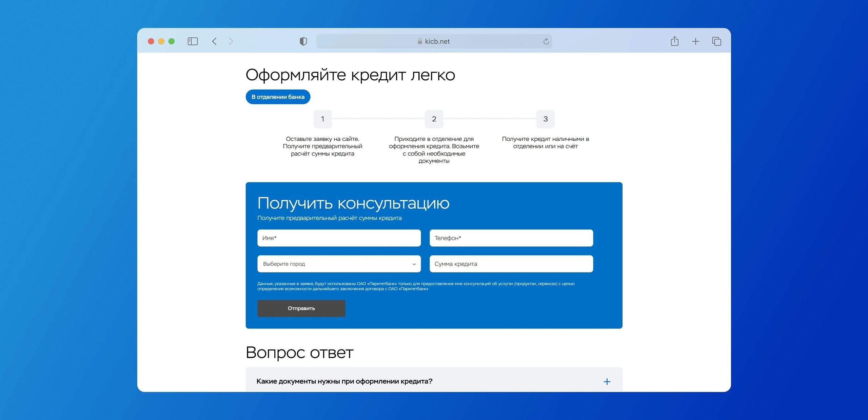The height and width of the screenshot is (420, 868).
Task: Click the 'Сумма кредита' field
Action: click(x=511, y=264)
